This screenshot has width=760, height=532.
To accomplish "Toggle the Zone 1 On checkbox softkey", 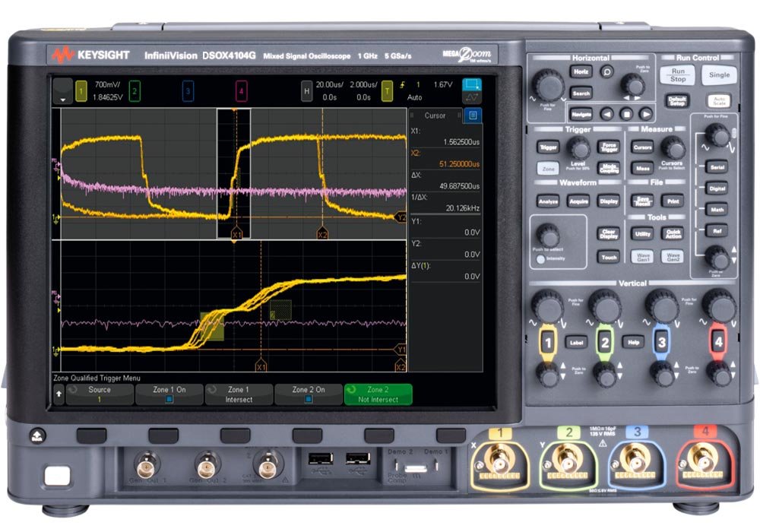I will [169, 394].
